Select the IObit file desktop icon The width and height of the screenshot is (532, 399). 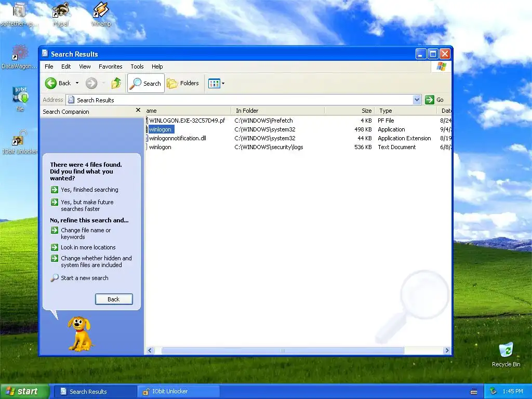pyautogui.click(x=20, y=99)
